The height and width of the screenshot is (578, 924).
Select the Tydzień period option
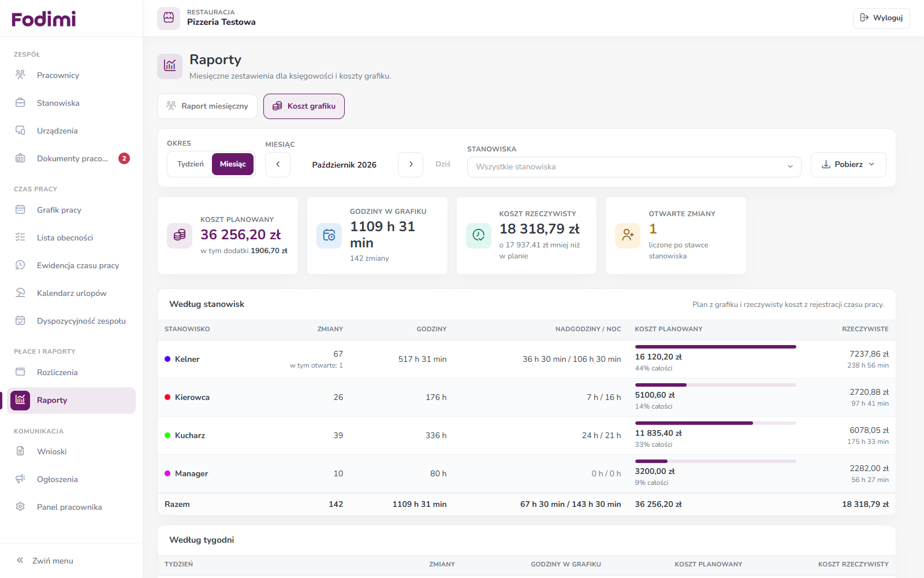191,164
